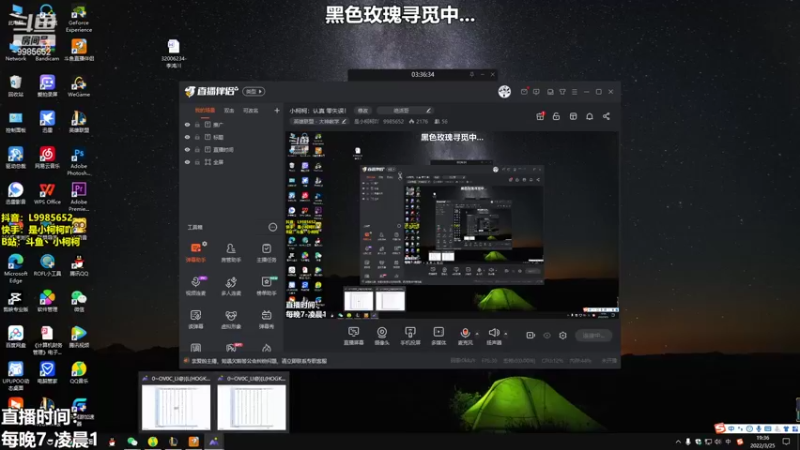Start 视频连麦 video link tool
This screenshot has height=450, width=800.
(x=195, y=286)
